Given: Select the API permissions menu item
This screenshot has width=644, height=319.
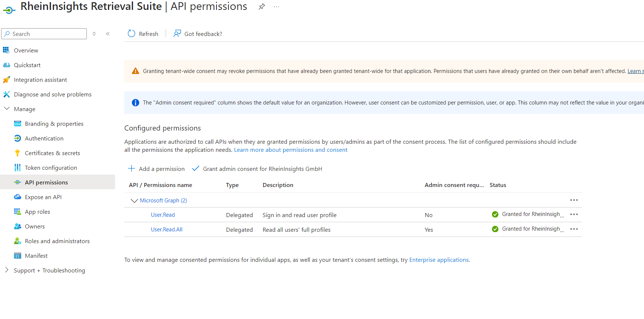Looking at the screenshot, I should point(58,182).
